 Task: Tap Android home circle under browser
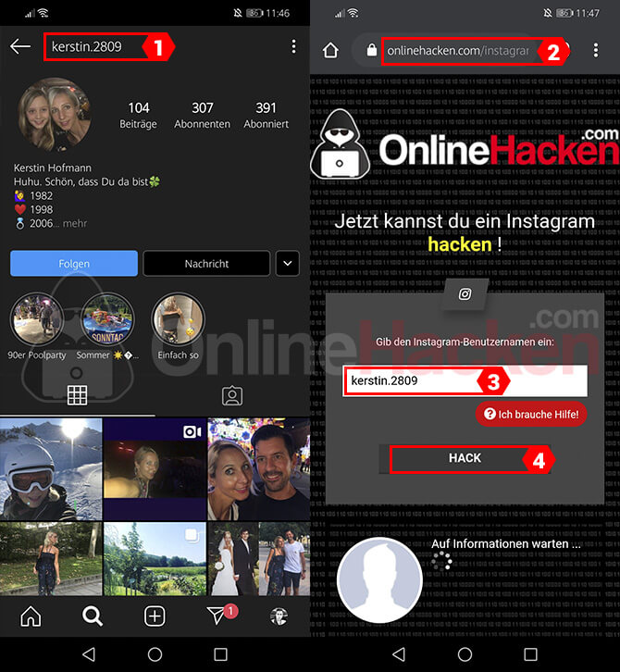[x=465, y=654]
